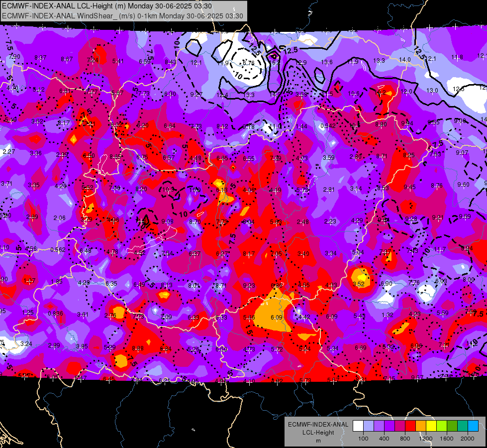The image size is (487, 448).
Task: Click the shear value 6.96
Action: [x=416, y=346]
